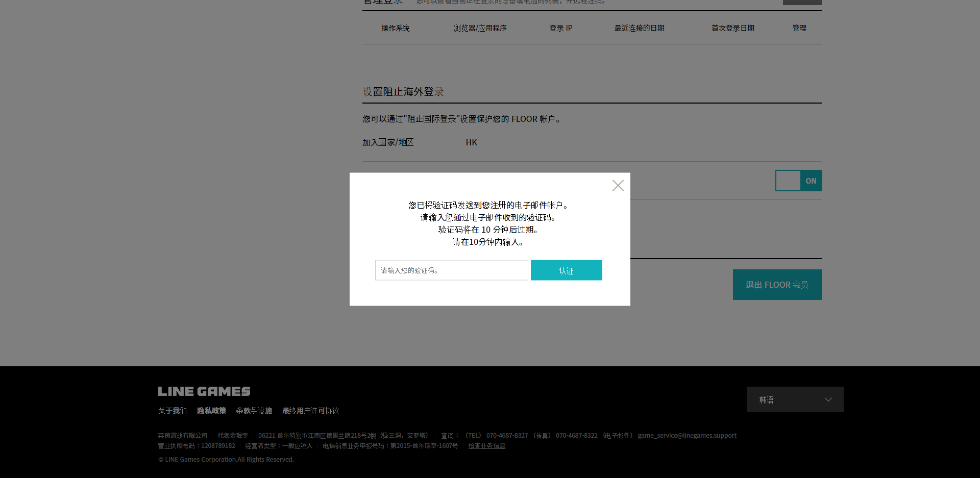This screenshot has height=478, width=980.
Task: Click the 认证 button
Action: [x=567, y=270]
